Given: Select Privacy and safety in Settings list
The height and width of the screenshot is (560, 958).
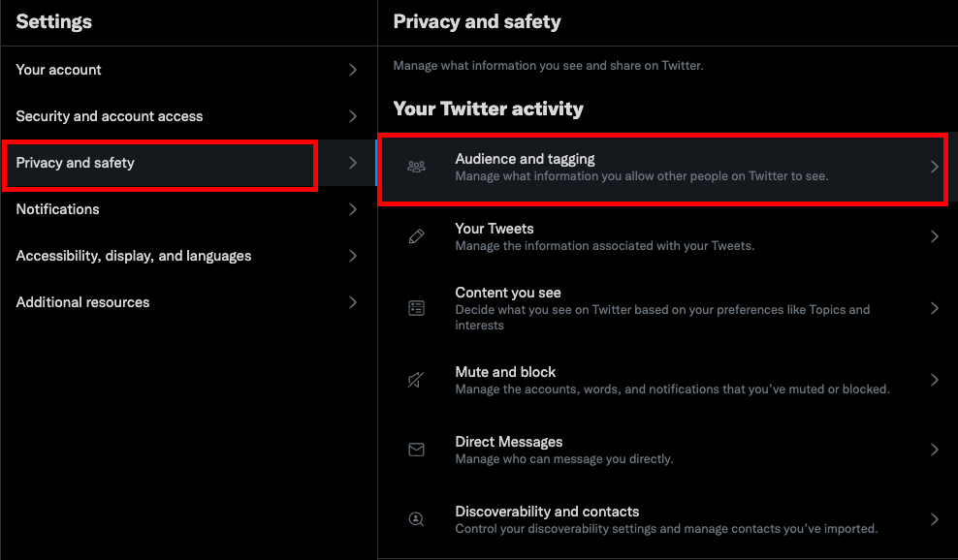Looking at the screenshot, I should tap(189, 163).
